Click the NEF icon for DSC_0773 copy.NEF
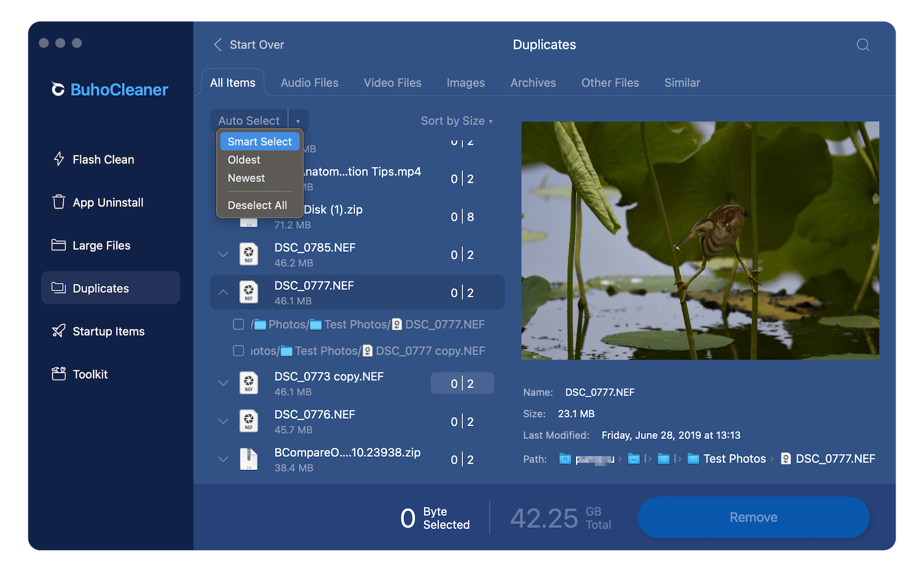The width and height of the screenshot is (924, 585). coord(249,383)
